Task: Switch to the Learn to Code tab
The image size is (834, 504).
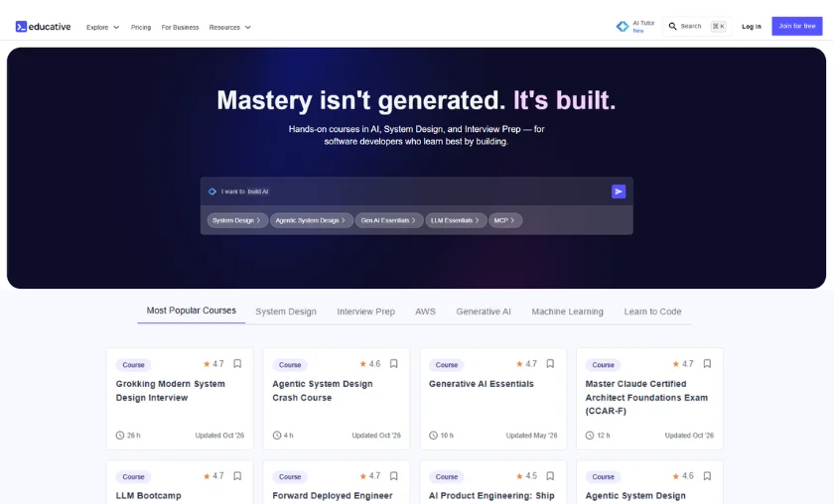Action: 652,312
